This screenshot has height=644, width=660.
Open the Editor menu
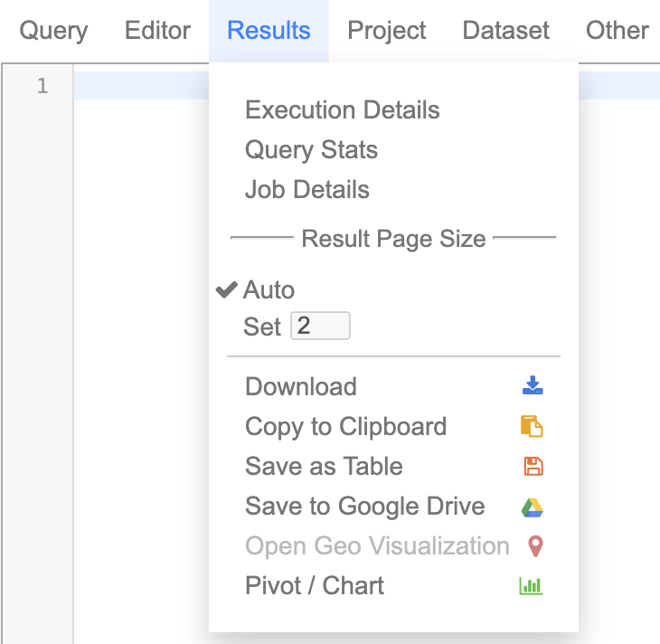pyautogui.click(x=157, y=31)
